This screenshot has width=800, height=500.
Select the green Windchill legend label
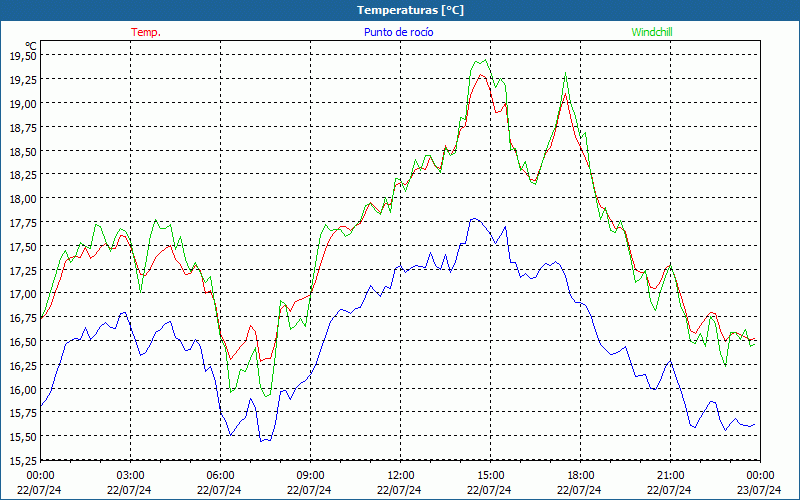[651, 32]
